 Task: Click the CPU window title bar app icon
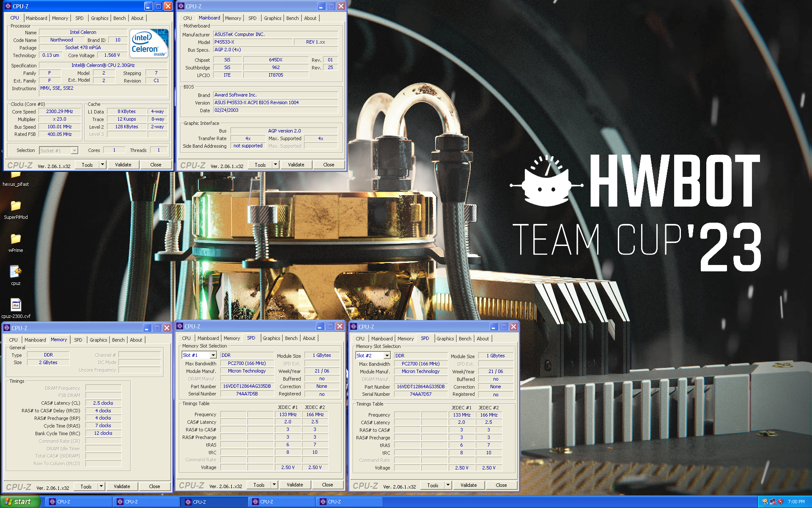coord(8,6)
